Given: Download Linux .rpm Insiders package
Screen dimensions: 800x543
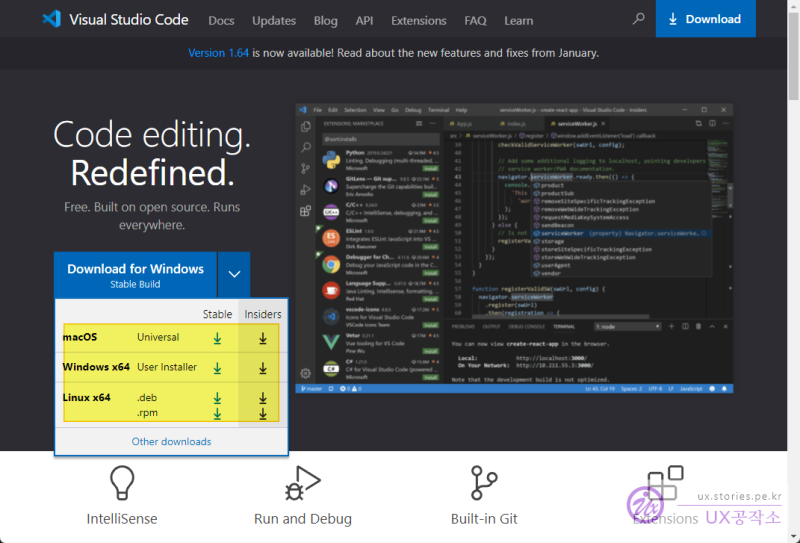Looking at the screenshot, I should 263,413.
